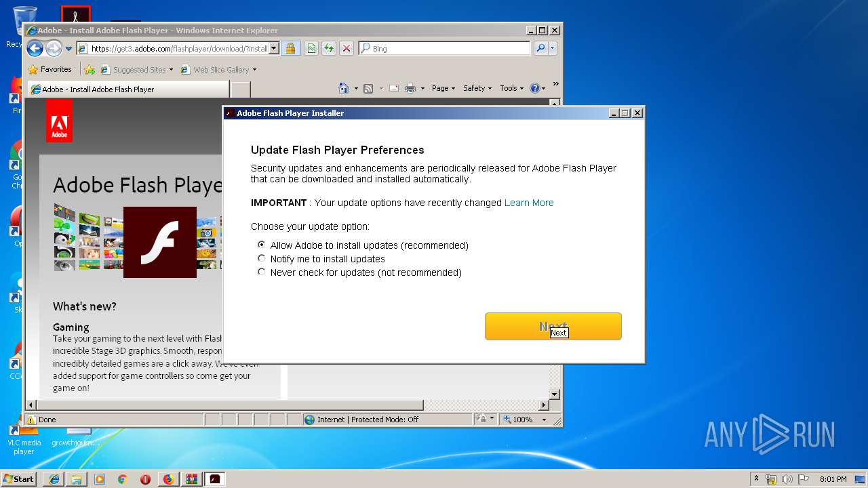Select the Adobe - Install Adobe Flash Player tab

click(127, 89)
